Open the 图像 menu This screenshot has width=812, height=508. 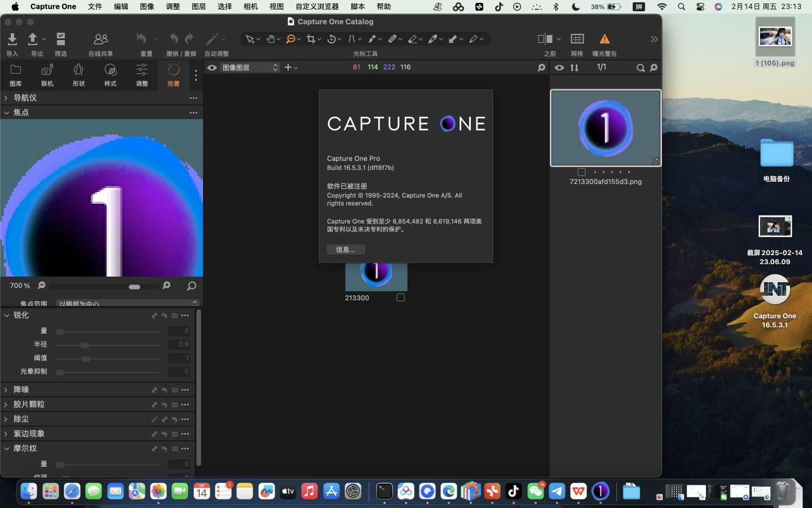[147, 7]
